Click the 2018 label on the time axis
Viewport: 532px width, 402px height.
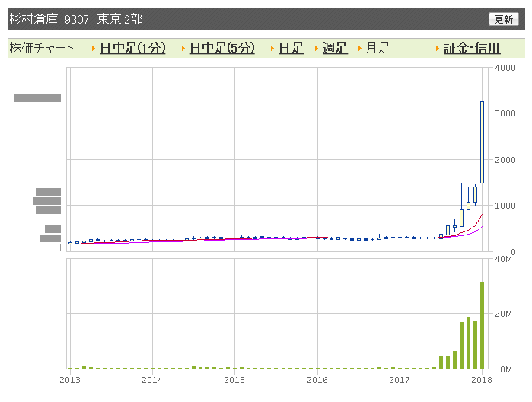tap(482, 380)
